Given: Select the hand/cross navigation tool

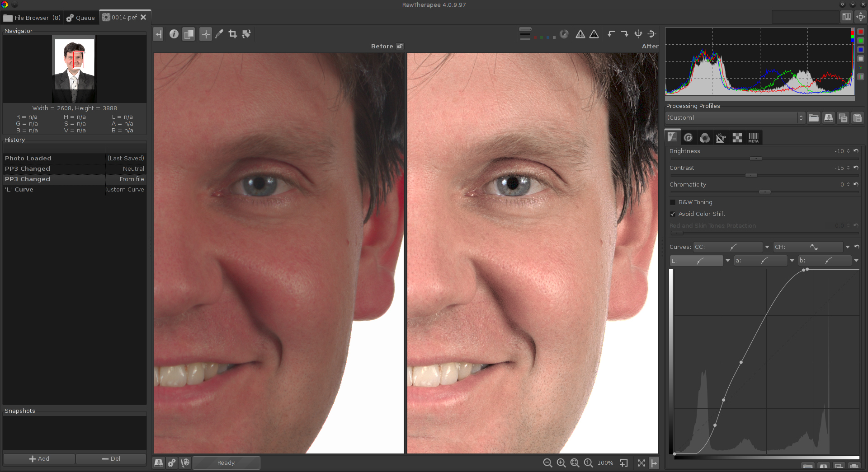Looking at the screenshot, I should click(x=206, y=34).
